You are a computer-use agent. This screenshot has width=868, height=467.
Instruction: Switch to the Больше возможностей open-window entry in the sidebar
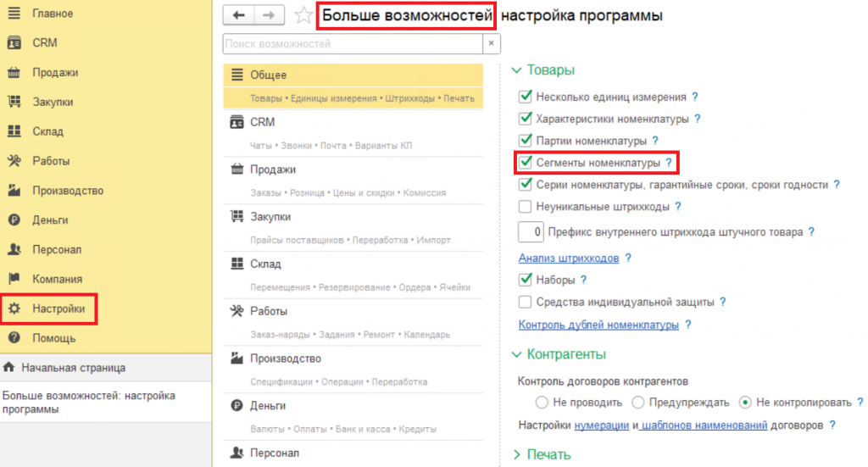point(105,403)
